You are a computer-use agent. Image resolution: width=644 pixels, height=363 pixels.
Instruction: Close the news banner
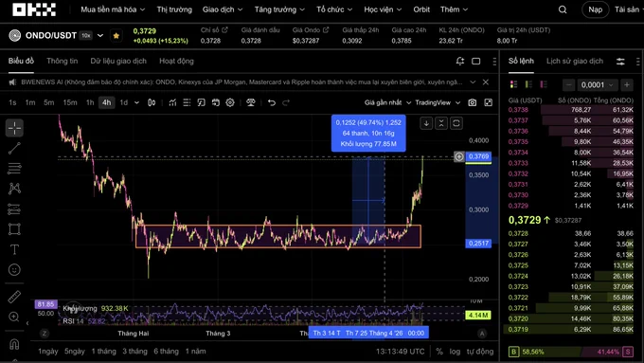tap(486, 82)
